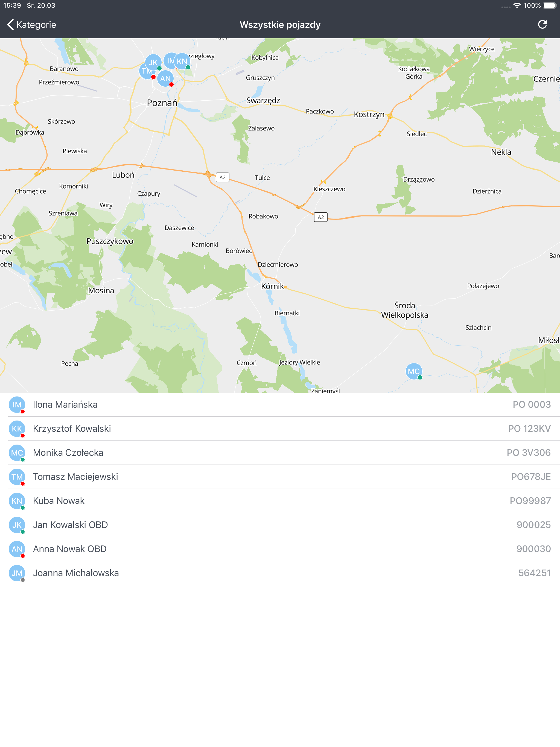Image resolution: width=560 pixels, height=747 pixels.
Task: Tap the KN avatar beside Kuba Nowak
Action: point(17,500)
